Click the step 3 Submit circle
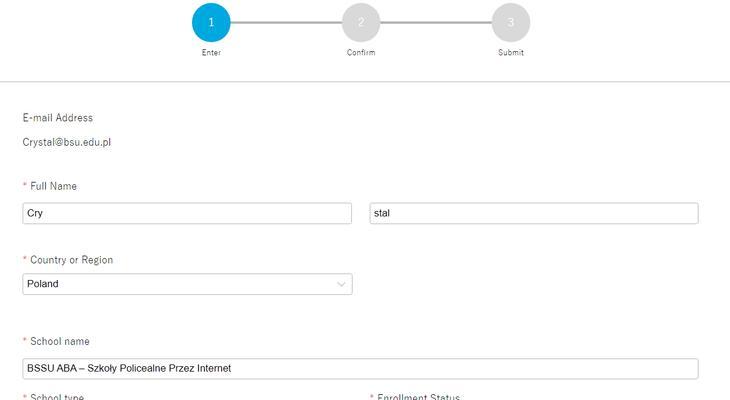The image size is (730, 400). tap(511, 22)
